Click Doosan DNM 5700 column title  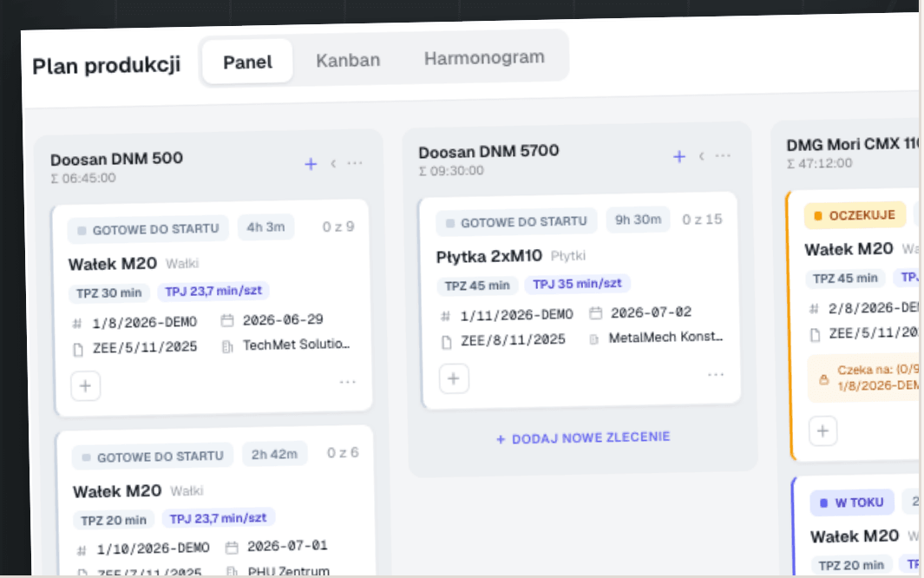[x=488, y=151]
